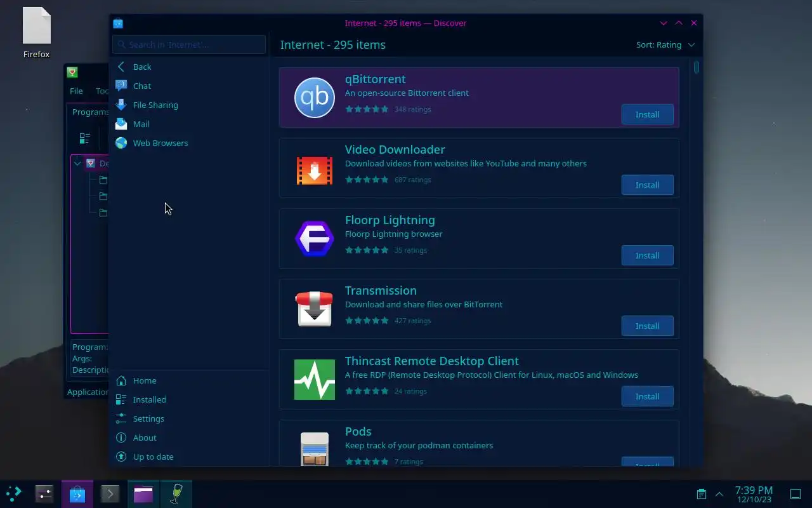Open the About page in Discover
Viewport: 812px width, 508px height.
189,438
